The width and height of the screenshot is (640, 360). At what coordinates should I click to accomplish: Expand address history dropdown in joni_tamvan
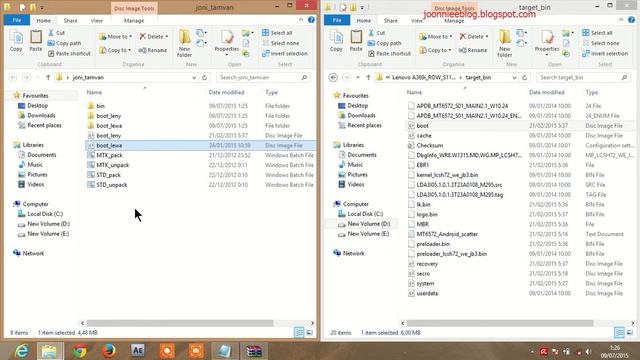point(194,77)
